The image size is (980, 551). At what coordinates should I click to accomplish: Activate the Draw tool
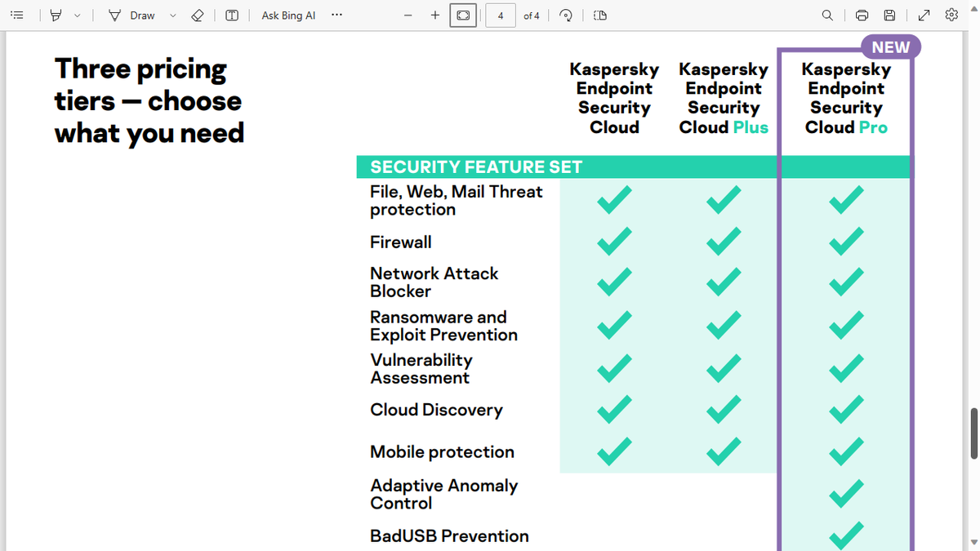136,15
